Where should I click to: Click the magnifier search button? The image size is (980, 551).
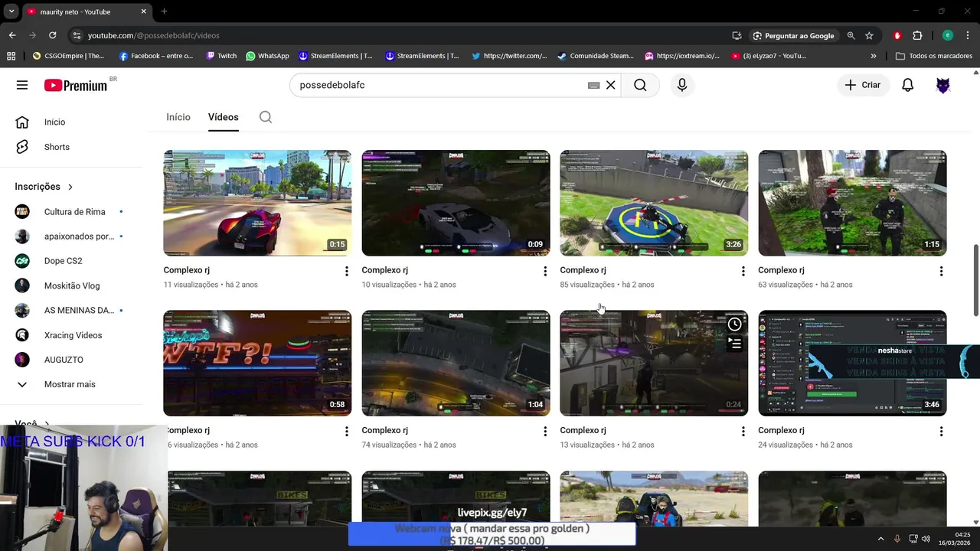(640, 85)
